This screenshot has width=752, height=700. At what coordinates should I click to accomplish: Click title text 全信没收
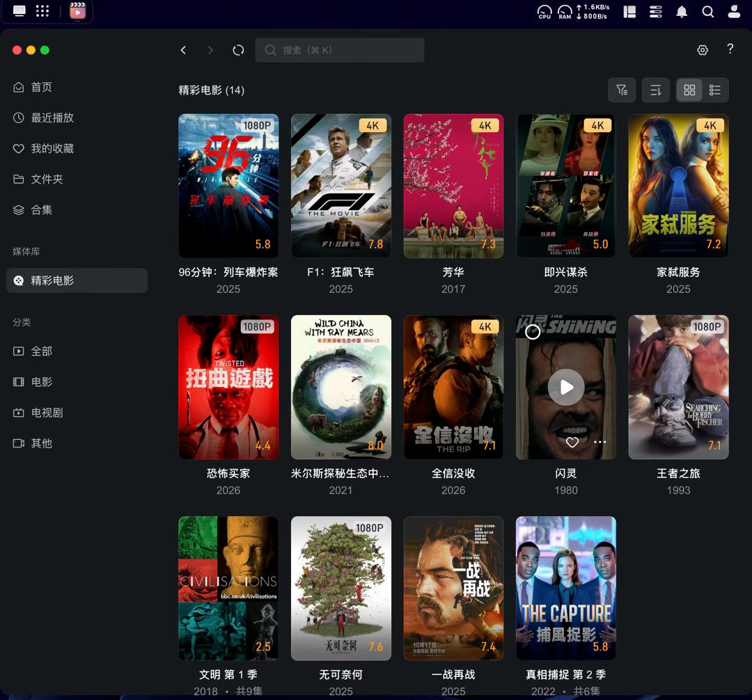453,473
